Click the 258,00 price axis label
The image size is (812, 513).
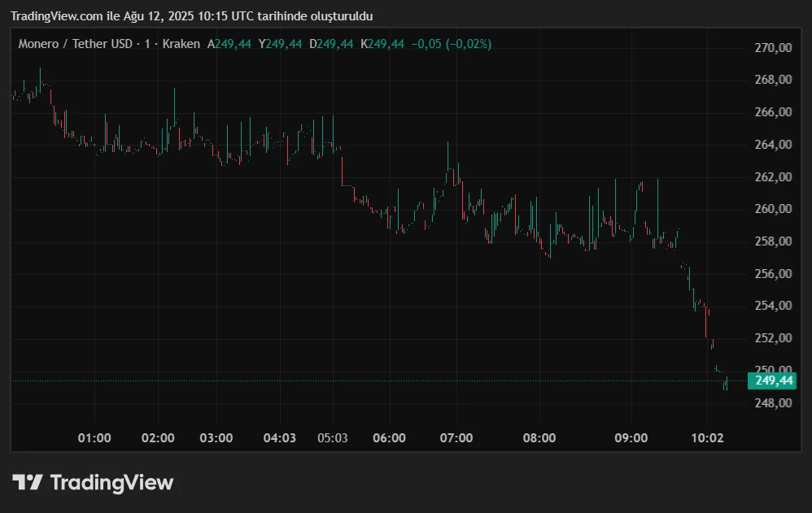pos(773,241)
